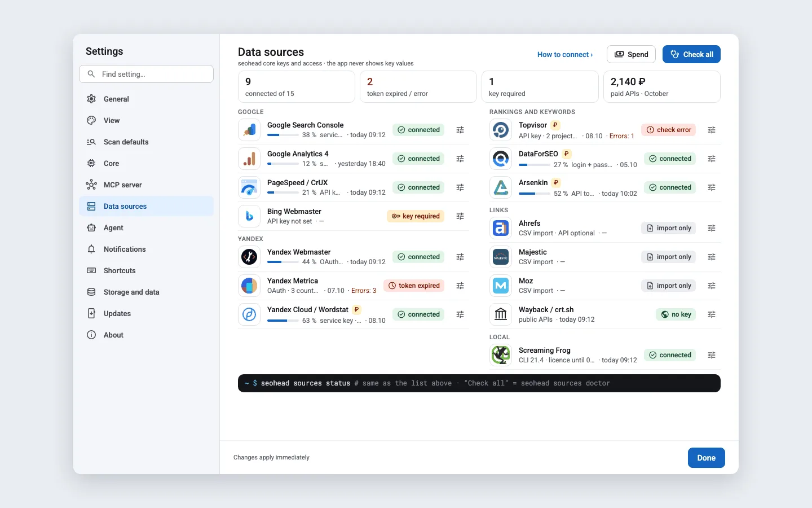Click the Check all button
The image size is (812, 508).
point(691,54)
